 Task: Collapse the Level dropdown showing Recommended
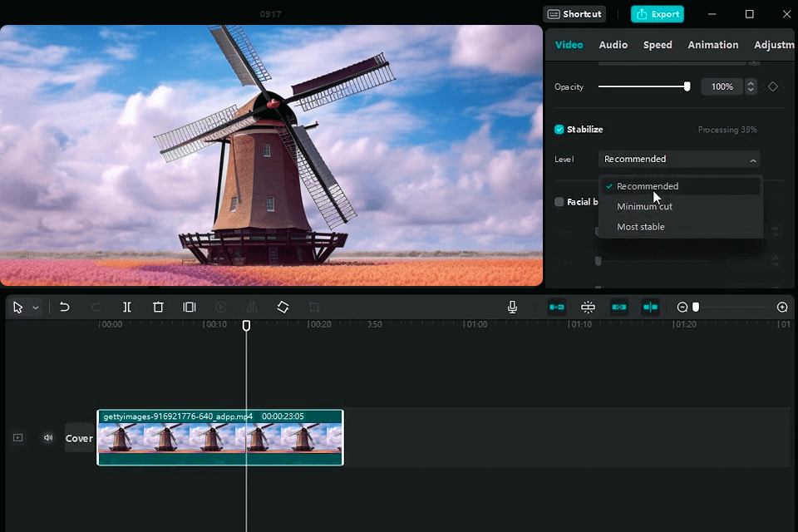pos(679,160)
